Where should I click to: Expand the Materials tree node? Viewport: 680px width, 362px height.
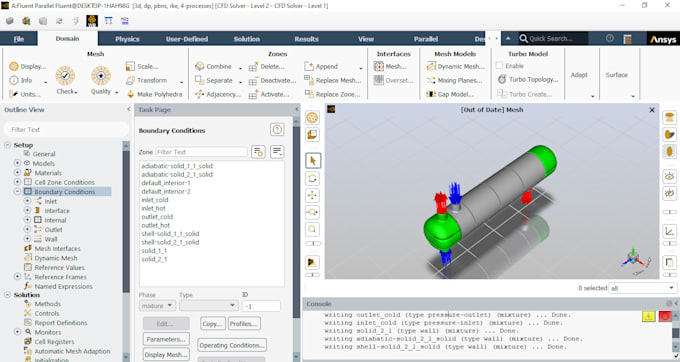click(x=17, y=173)
